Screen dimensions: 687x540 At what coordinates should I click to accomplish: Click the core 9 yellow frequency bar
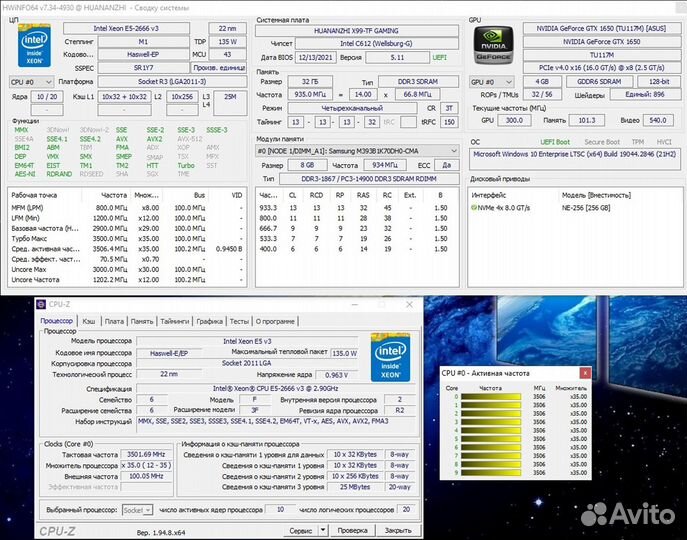(x=491, y=472)
